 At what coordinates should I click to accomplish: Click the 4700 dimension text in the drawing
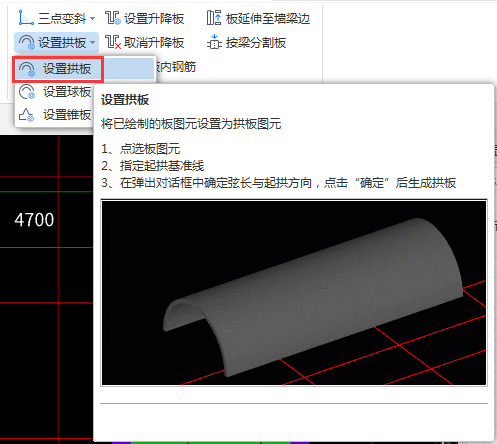click(x=34, y=220)
